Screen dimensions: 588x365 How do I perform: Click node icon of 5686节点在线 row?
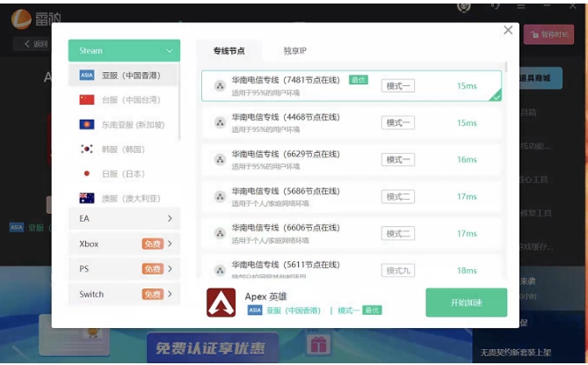(x=220, y=196)
